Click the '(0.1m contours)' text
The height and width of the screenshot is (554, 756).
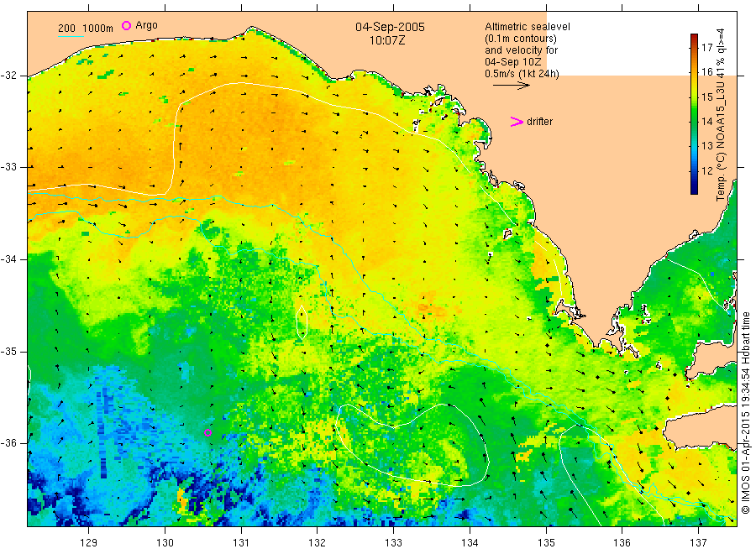tap(521, 39)
